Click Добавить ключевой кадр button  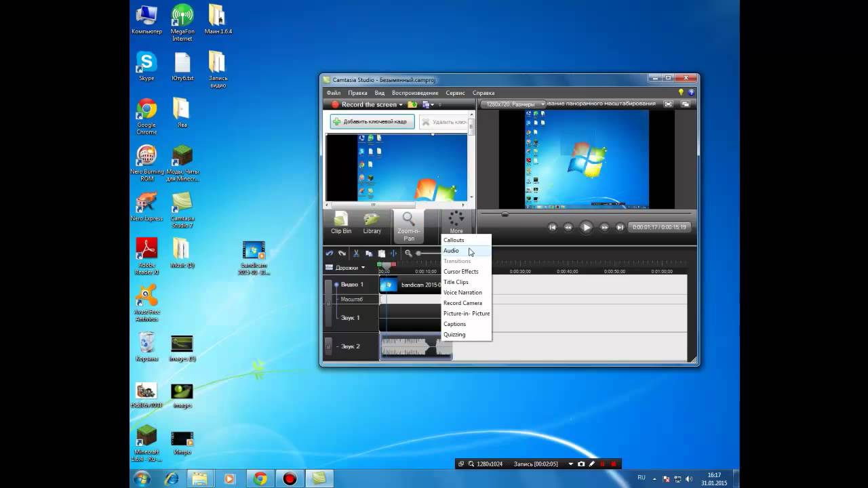pyautogui.click(x=372, y=121)
